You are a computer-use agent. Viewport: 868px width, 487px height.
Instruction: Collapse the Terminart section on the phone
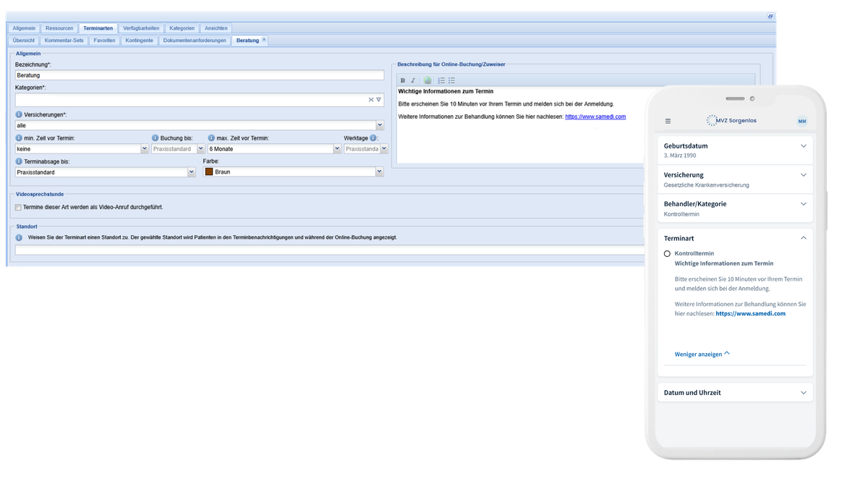[803, 237]
